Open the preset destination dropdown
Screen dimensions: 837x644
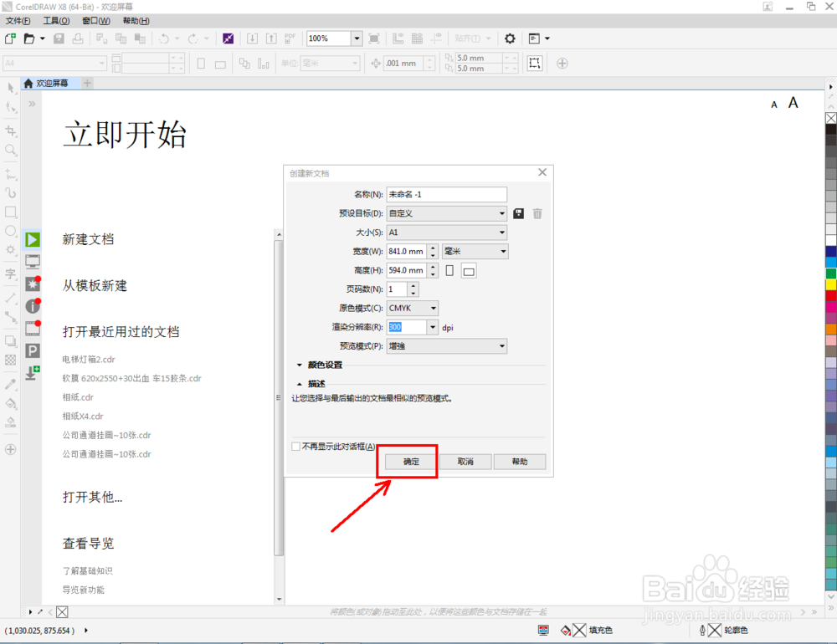coord(447,213)
